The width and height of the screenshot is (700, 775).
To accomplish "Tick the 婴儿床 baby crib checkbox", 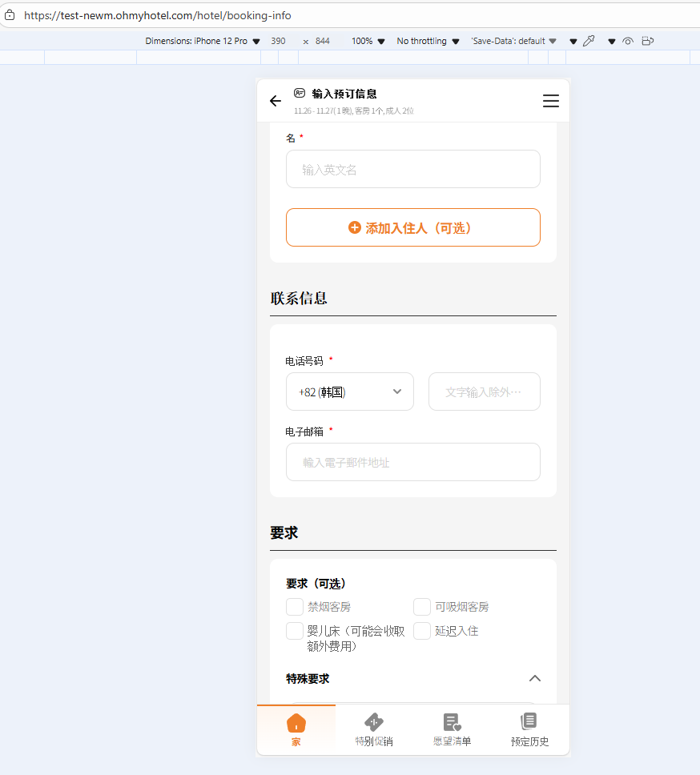I will point(295,631).
